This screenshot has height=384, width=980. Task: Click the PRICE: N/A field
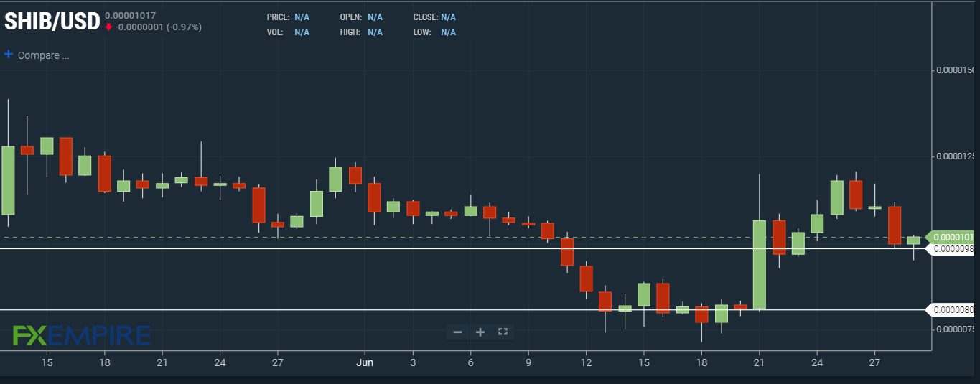coord(287,17)
